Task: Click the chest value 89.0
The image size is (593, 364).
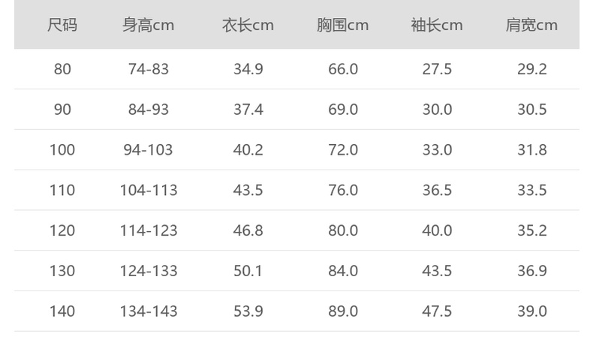Action: point(342,311)
